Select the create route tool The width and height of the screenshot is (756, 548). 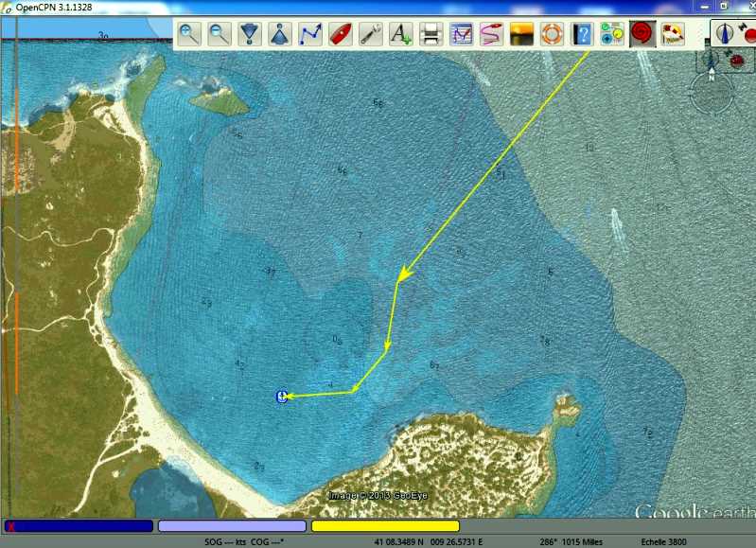coord(310,35)
